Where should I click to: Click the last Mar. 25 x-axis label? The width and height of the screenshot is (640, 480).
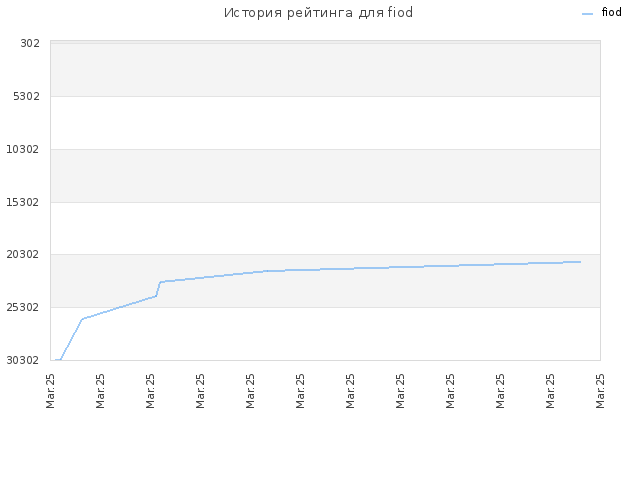point(600,391)
